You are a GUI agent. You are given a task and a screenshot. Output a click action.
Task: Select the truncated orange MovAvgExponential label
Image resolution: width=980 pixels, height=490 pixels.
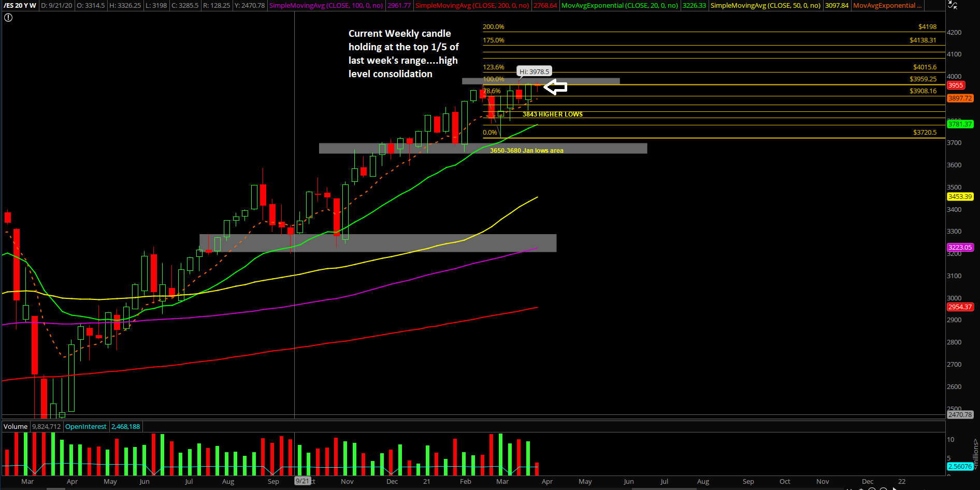coord(887,5)
